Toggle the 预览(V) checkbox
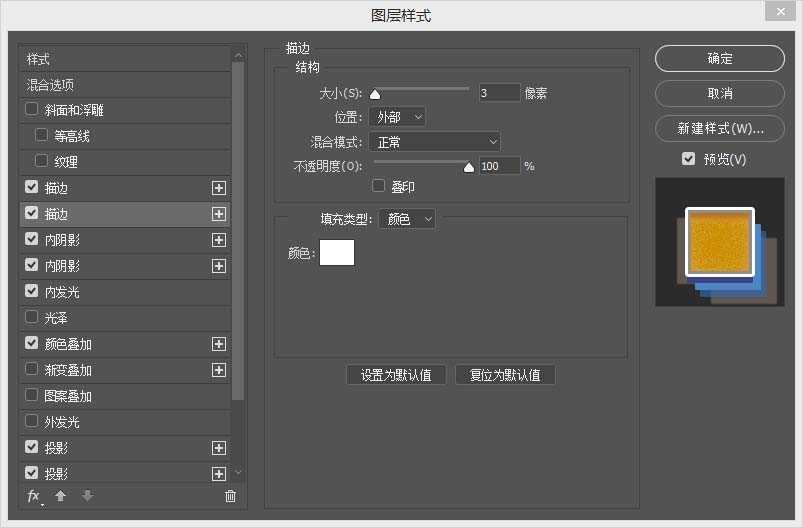 688,159
